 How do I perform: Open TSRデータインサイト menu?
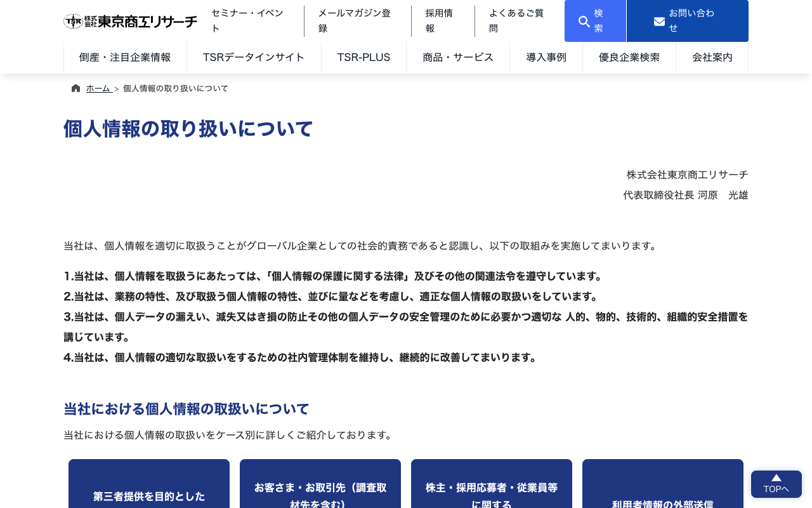(254, 58)
